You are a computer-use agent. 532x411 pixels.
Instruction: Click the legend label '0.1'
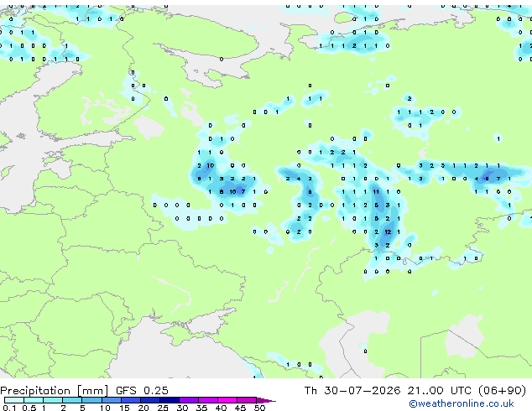point(9,408)
